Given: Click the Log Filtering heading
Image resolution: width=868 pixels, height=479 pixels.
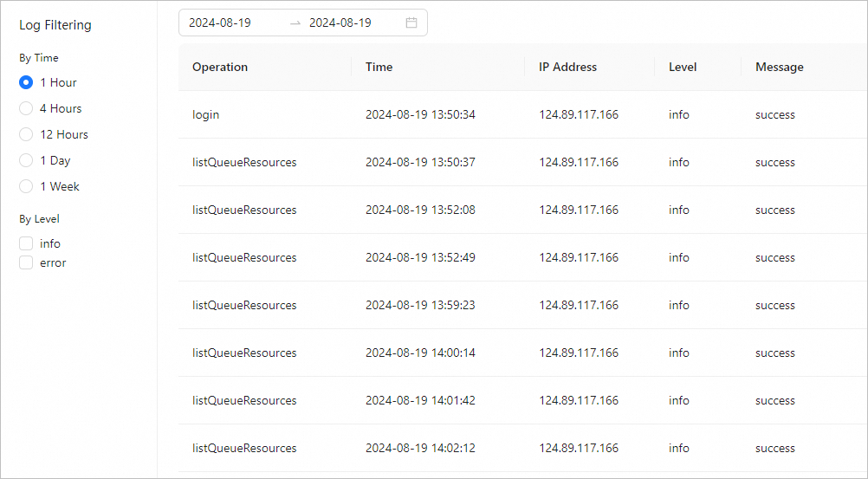Looking at the screenshot, I should tap(55, 25).
